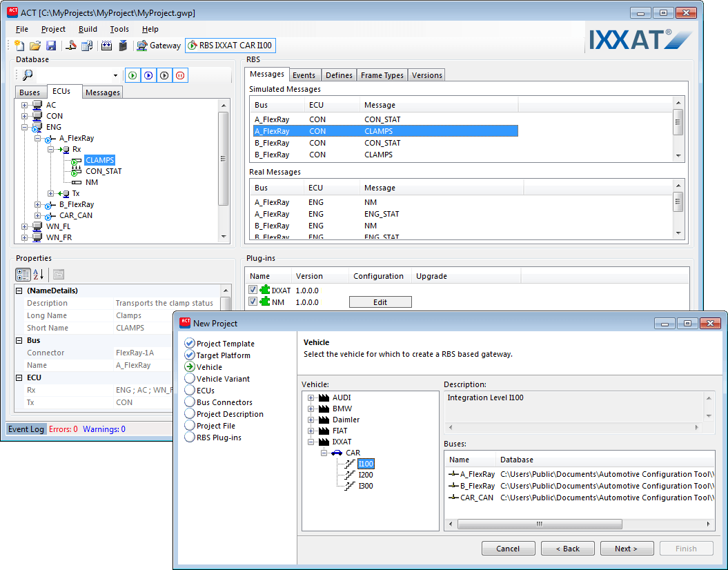Image resolution: width=728 pixels, height=570 pixels.
Task: Click the build download toolbar icon
Action: click(x=107, y=46)
